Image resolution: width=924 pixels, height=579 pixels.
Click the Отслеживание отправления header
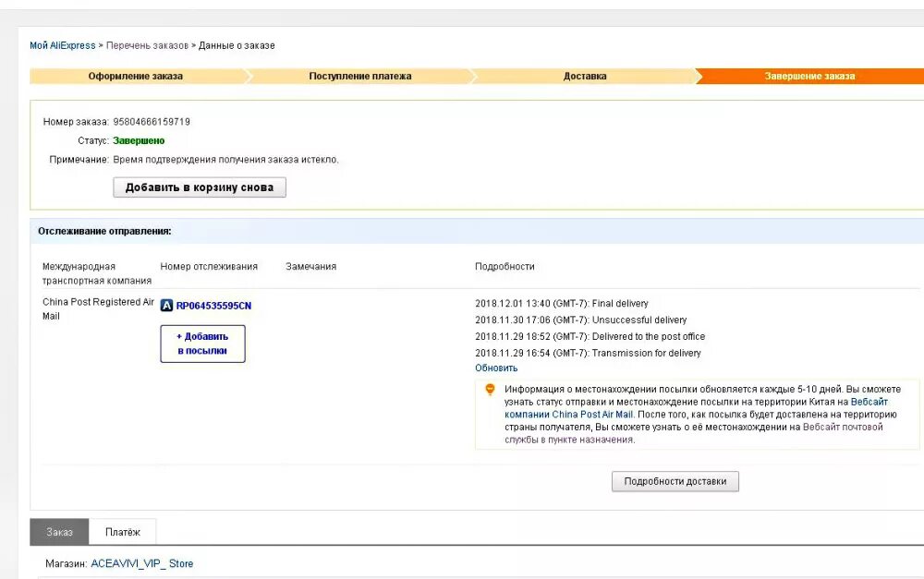(x=105, y=232)
